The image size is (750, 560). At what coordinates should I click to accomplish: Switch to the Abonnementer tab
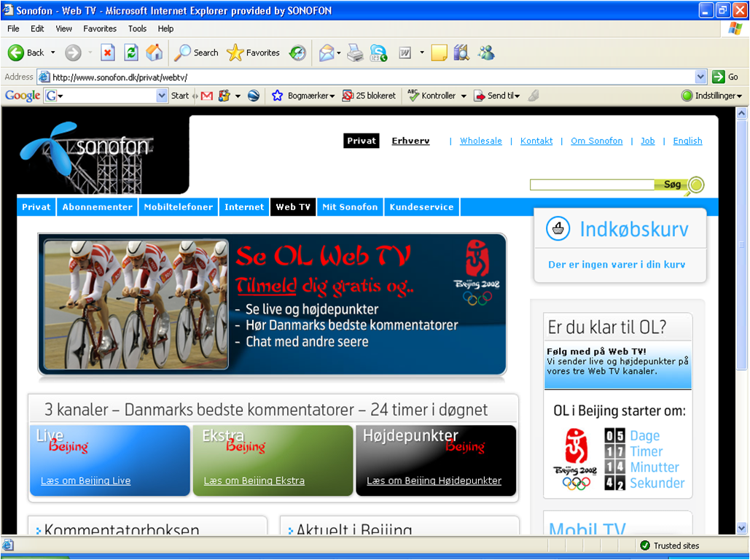click(x=97, y=207)
